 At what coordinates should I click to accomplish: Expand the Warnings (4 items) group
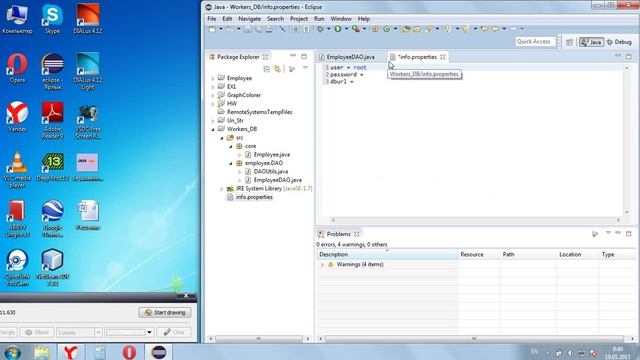tap(322, 264)
